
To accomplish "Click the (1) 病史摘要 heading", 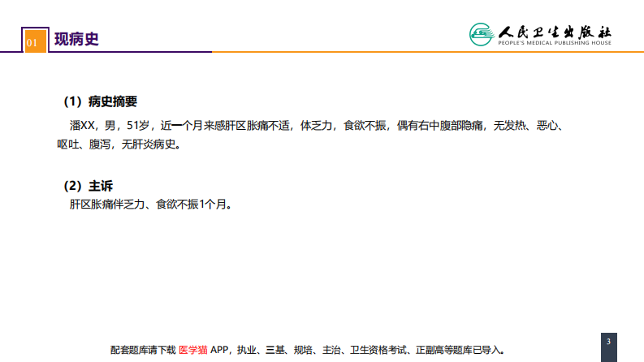I will [100, 101].
